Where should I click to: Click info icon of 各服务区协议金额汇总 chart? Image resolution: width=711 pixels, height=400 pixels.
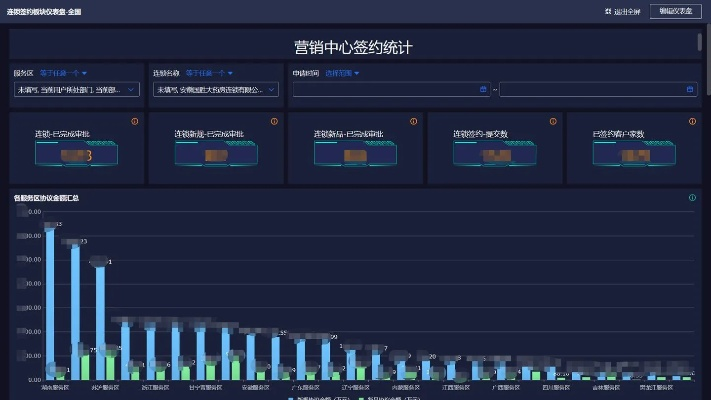691,198
